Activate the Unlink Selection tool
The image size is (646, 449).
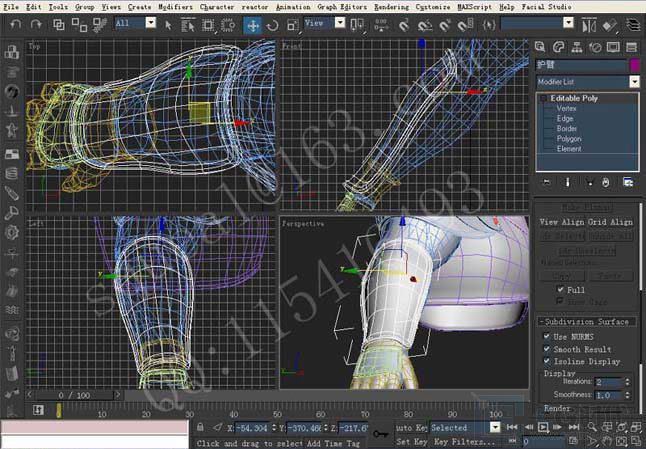(x=79, y=25)
